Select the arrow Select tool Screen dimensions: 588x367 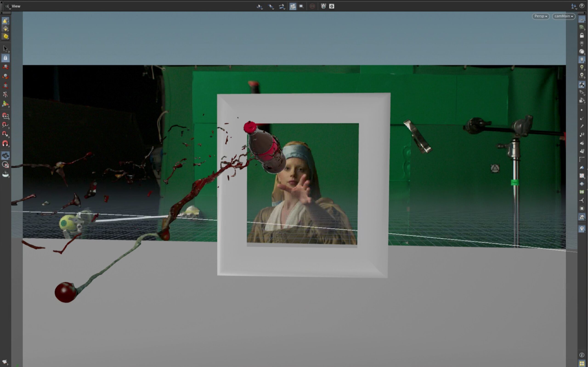(x=5, y=49)
